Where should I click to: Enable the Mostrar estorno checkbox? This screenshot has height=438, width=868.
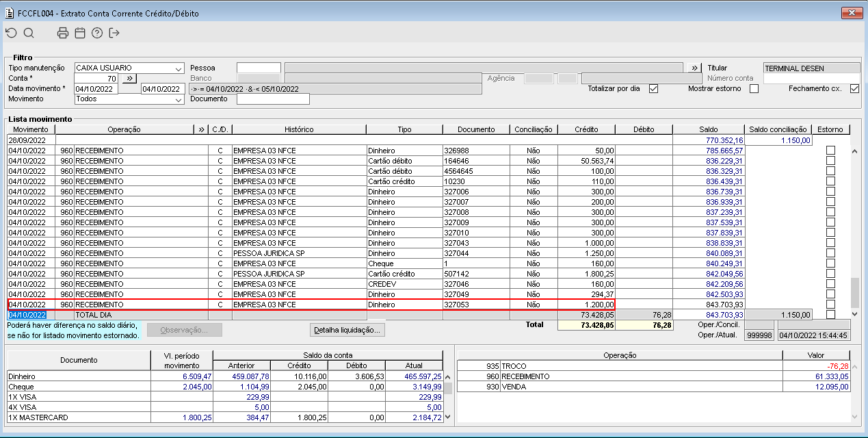[x=754, y=89]
